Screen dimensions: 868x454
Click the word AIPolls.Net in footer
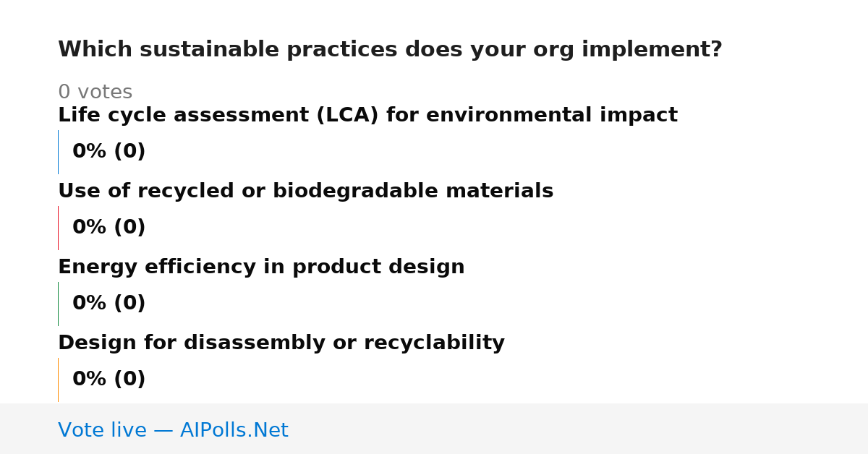pyautogui.click(x=234, y=430)
